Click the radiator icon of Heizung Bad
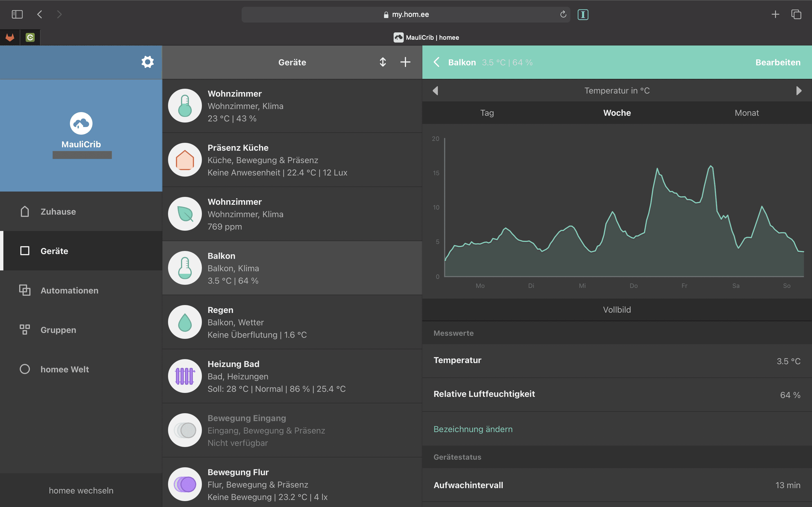The height and width of the screenshot is (507, 812). point(185,376)
